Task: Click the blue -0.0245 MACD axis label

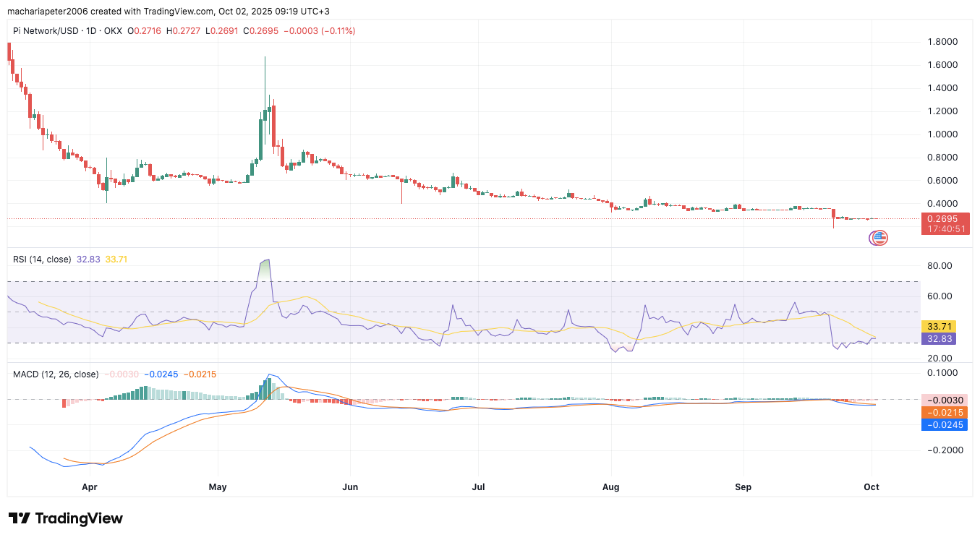Action: (x=945, y=424)
